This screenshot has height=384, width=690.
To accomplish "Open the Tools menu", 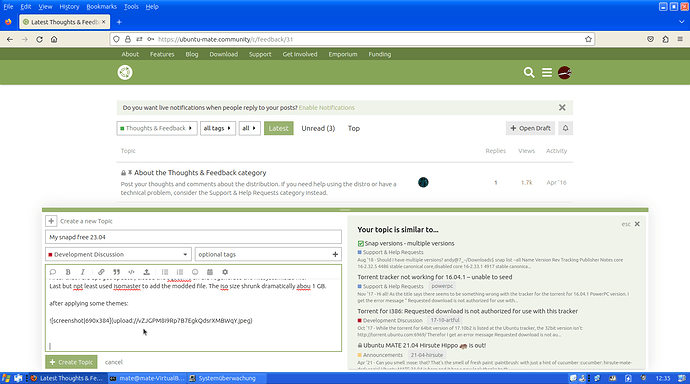I will (x=131, y=7).
